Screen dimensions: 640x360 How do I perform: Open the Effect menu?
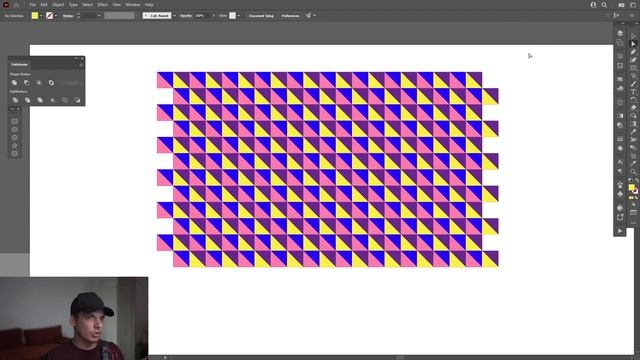tap(102, 5)
